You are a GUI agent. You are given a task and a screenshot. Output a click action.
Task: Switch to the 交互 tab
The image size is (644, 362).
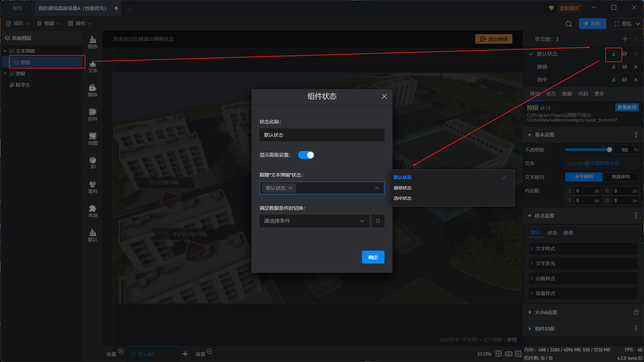tap(551, 94)
